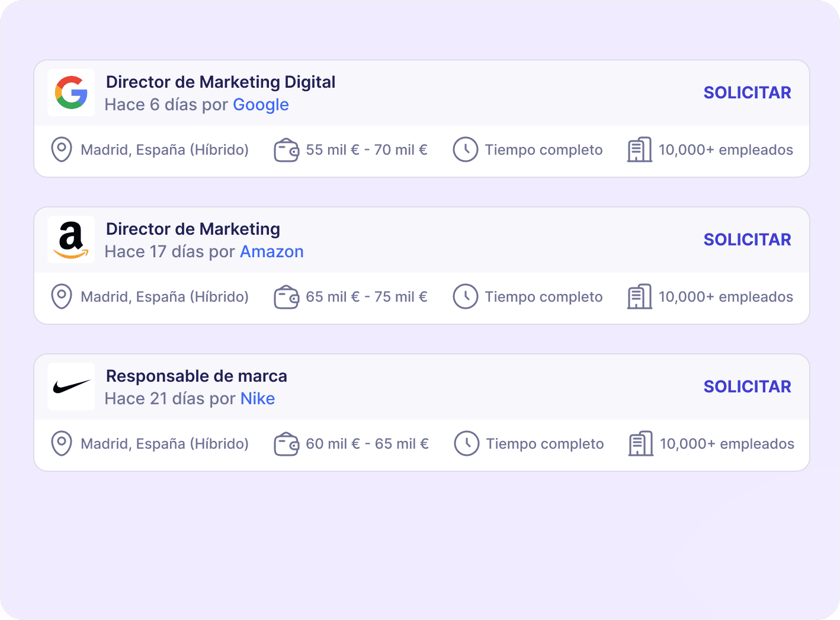This screenshot has width=840, height=620.
Task: Click the Google logo icon
Action: (70, 92)
